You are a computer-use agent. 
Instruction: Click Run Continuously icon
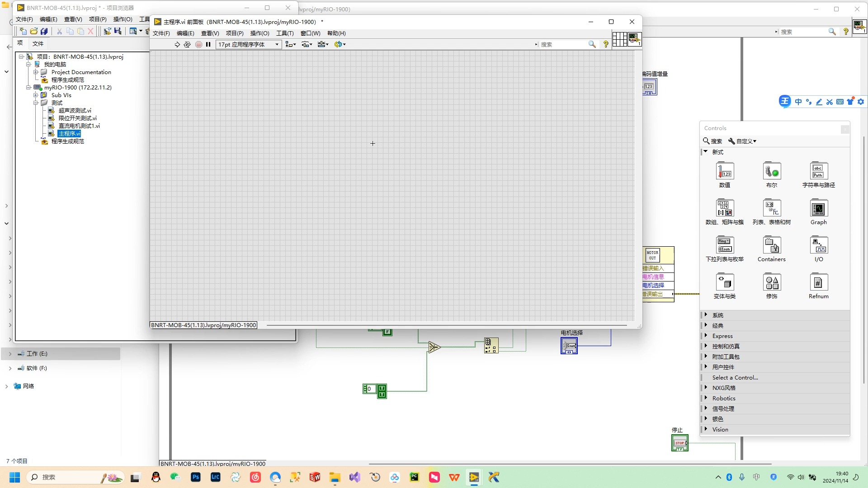pyautogui.click(x=187, y=44)
